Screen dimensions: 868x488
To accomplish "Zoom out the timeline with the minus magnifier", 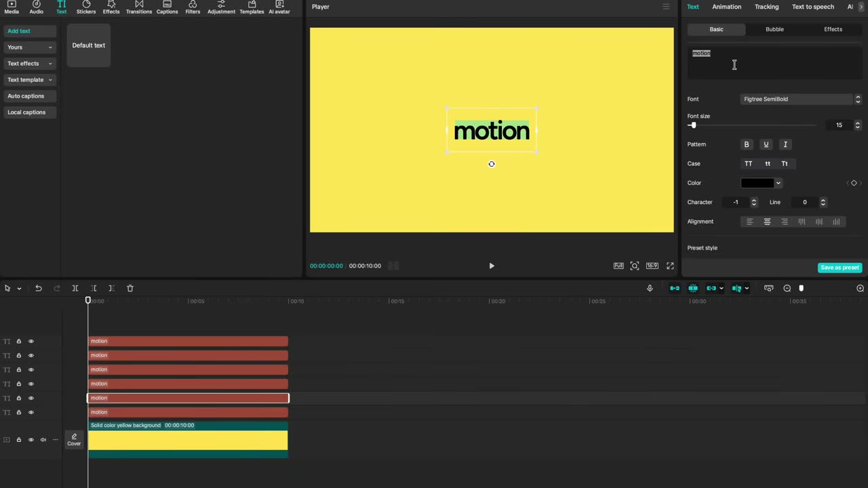I will click(787, 288).
